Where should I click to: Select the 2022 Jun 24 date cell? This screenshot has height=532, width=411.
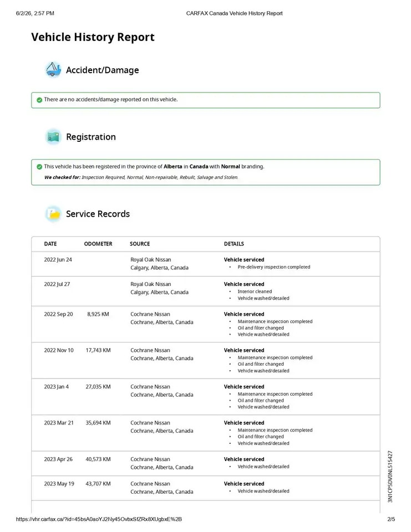(x=58, y=259)
